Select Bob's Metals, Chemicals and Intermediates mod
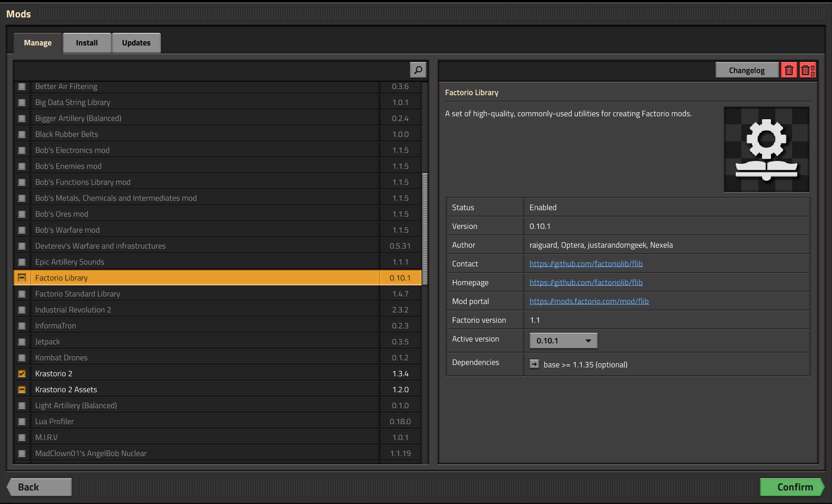The image size is (832, 504). pyautogui.click(x=217, y=198)
